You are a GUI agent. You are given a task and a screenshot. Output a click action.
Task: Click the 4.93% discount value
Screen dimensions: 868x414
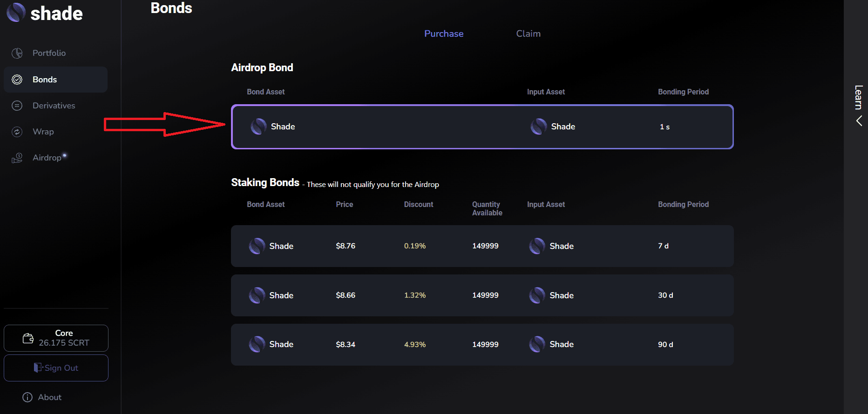click(415, 345)
